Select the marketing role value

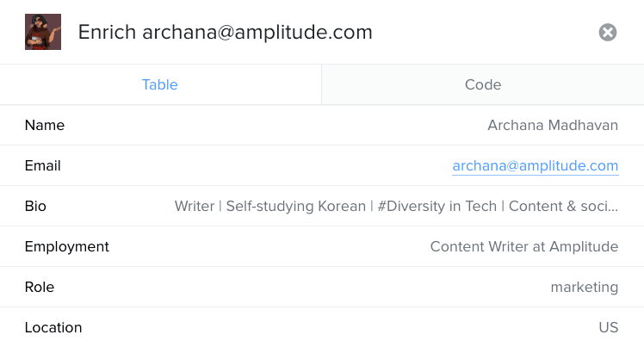click(585, 288)
